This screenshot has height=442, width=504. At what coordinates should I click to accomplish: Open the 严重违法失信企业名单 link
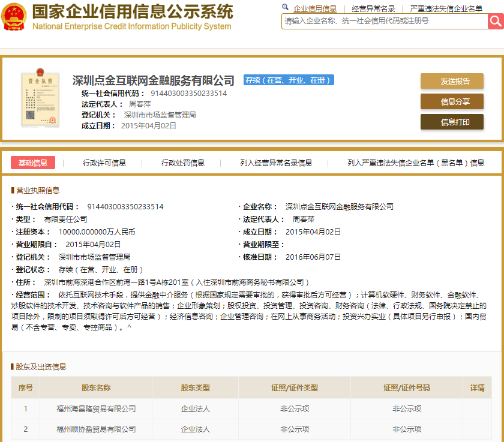tap(446, 8)
